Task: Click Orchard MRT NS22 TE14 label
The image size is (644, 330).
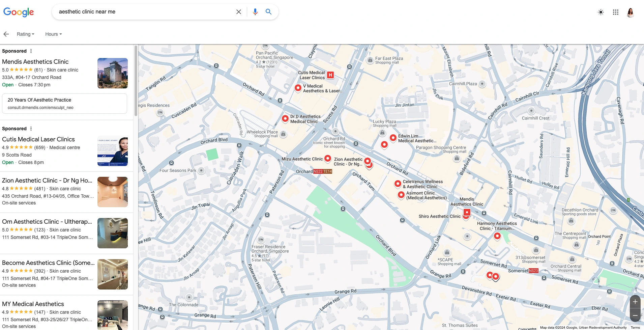Action: tap(314, 171)
